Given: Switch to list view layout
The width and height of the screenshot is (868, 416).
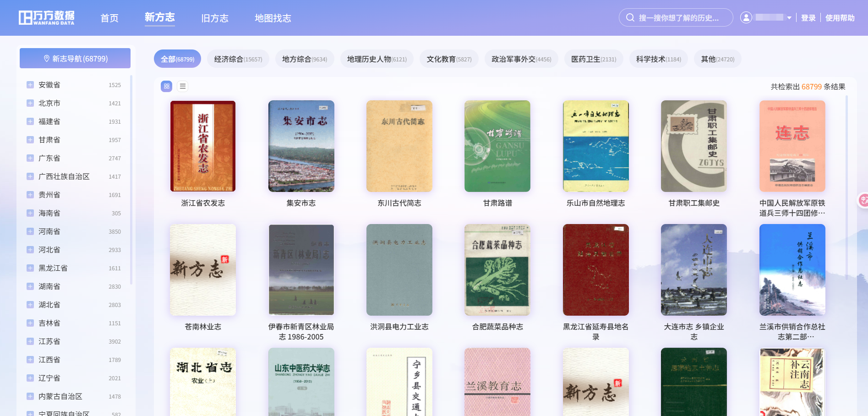Looking at the screenshot, I should tap(182, 86).
